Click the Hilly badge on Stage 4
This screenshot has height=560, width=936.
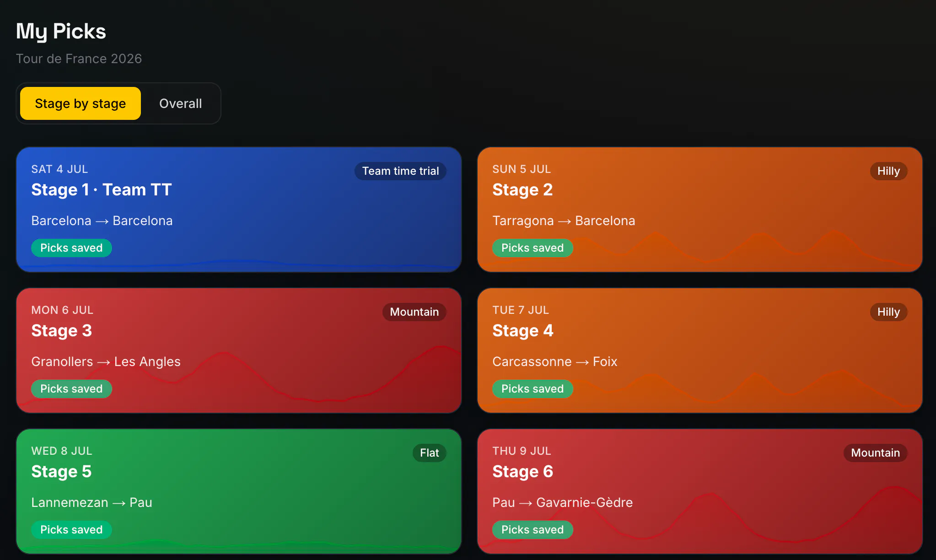888,312
